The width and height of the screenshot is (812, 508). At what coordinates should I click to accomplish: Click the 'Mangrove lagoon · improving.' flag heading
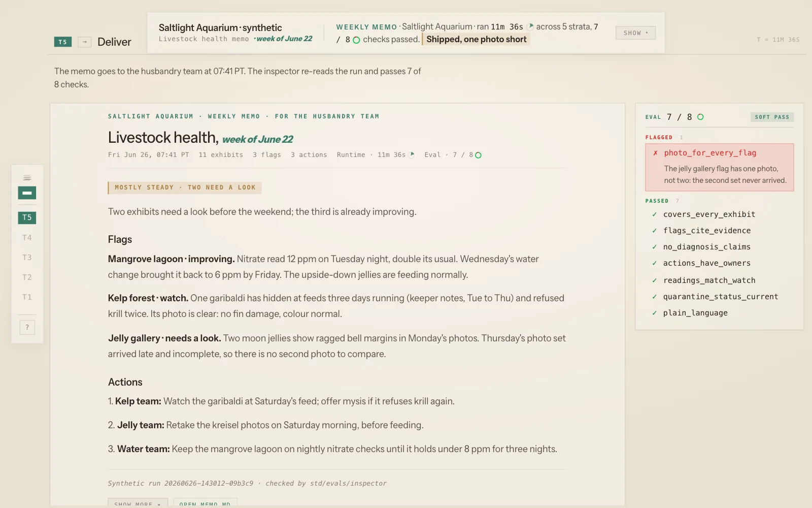coord(171,259)
